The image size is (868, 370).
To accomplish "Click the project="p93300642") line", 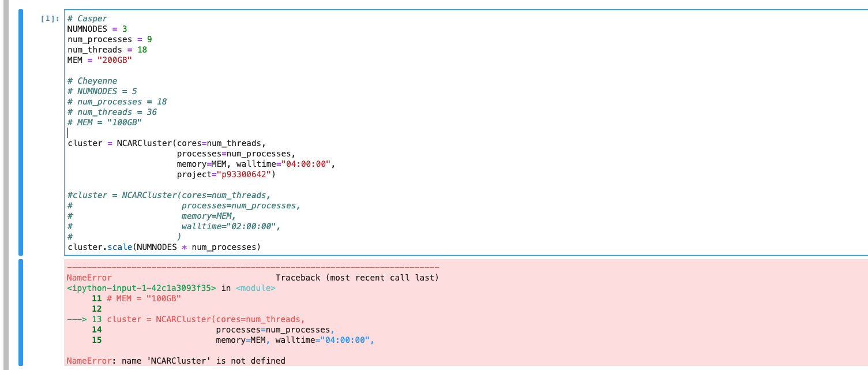I will [x=226, y=174].
